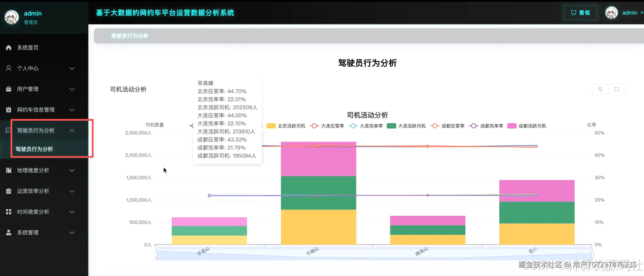
Task: Click the 看板 button label
Action: (585, 13)
